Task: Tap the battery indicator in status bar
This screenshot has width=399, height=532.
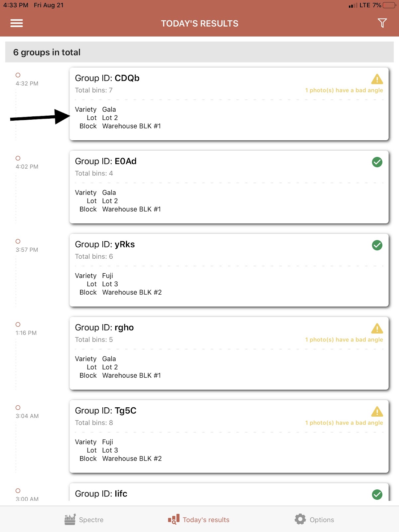Action: 389,5
